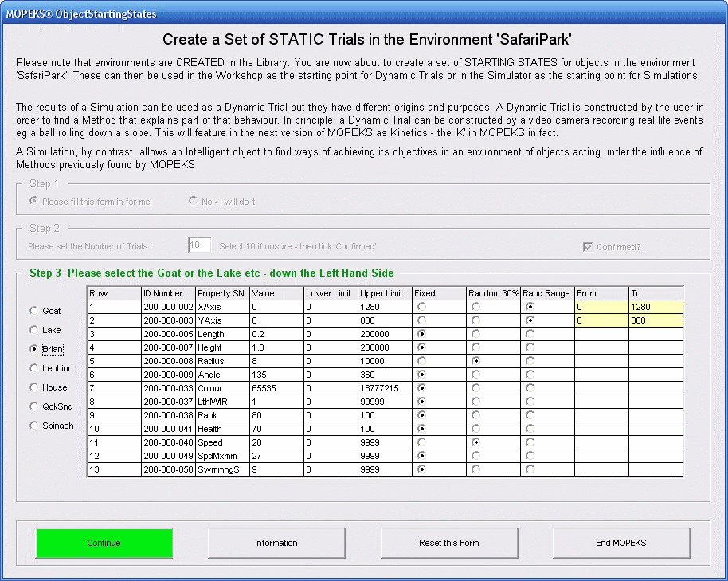Click the From field for the YAxis row
Screen dimensions: 728x581
(601, 320)
